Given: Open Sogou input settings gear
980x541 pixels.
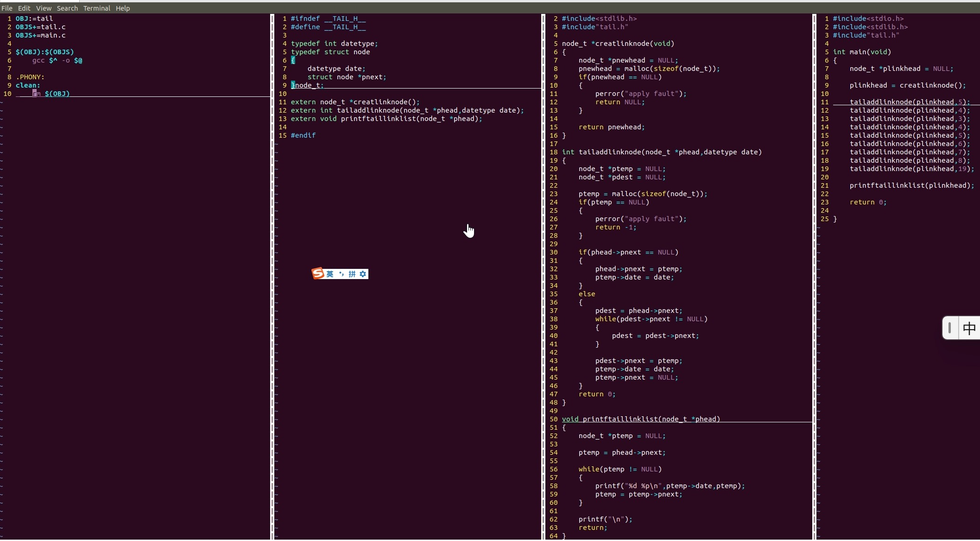Looking at the screenshot, I should pyautogui.click(x=363, y=274).
